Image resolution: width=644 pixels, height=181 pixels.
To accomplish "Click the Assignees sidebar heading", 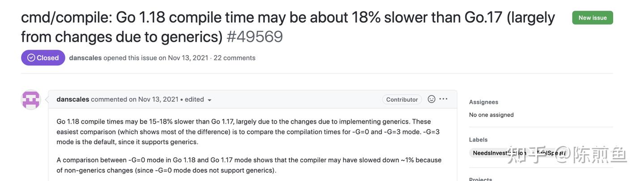I will pos(483,102).
